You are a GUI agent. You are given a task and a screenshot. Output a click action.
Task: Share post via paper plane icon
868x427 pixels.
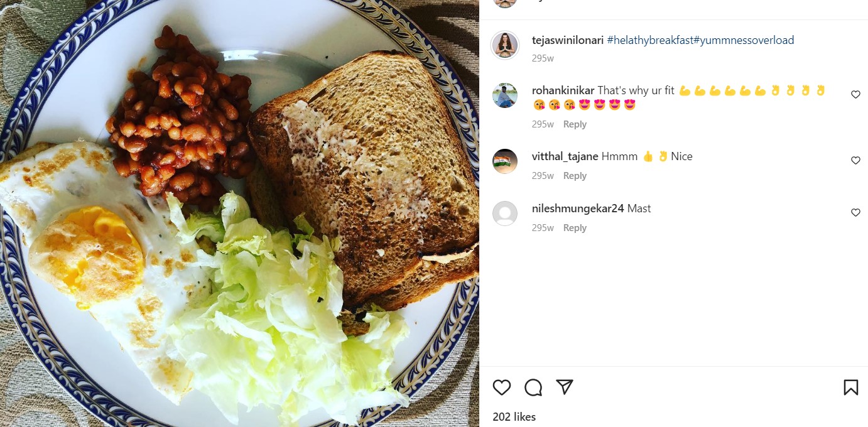[565, 387]
